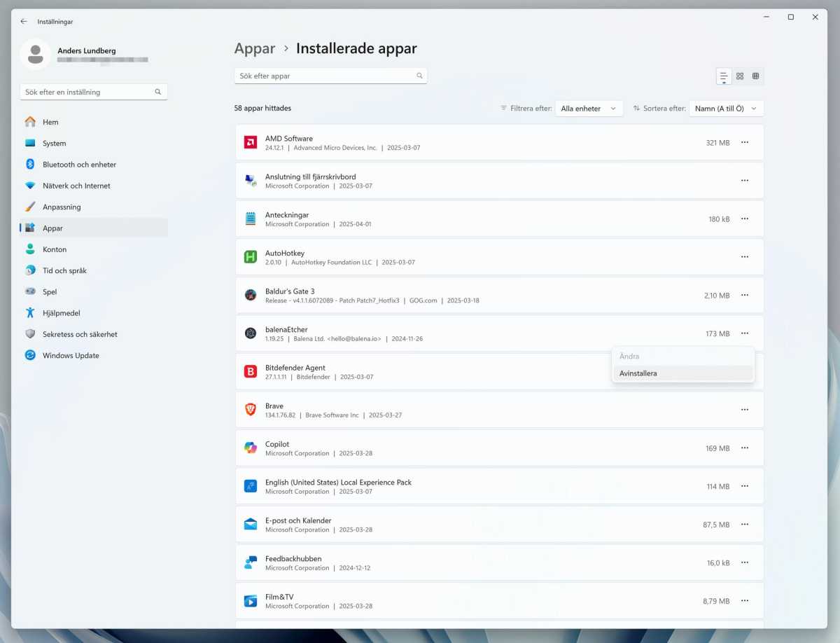Switch to table view layout
The height and width of the screenshot is (643, 840).
(x=755, y=76)
